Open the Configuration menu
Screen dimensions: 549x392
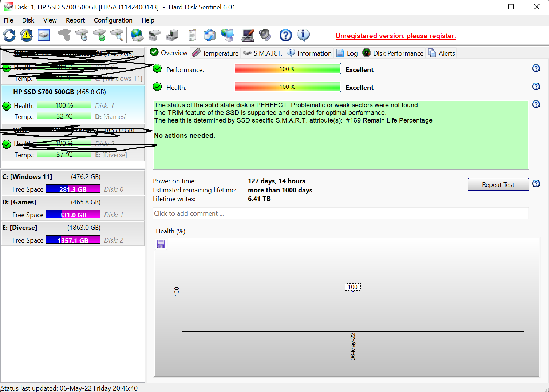tap(113, 20)
